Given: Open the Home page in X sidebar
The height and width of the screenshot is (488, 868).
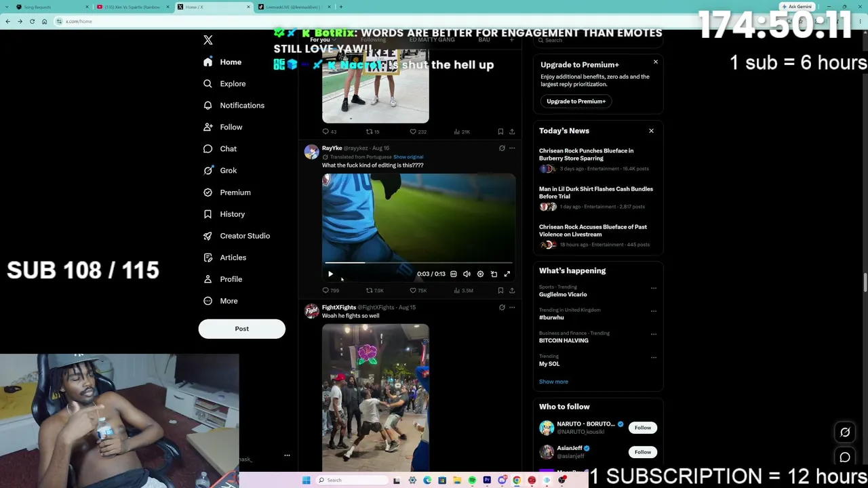Looking at the screenshot, I should (222, 62).
